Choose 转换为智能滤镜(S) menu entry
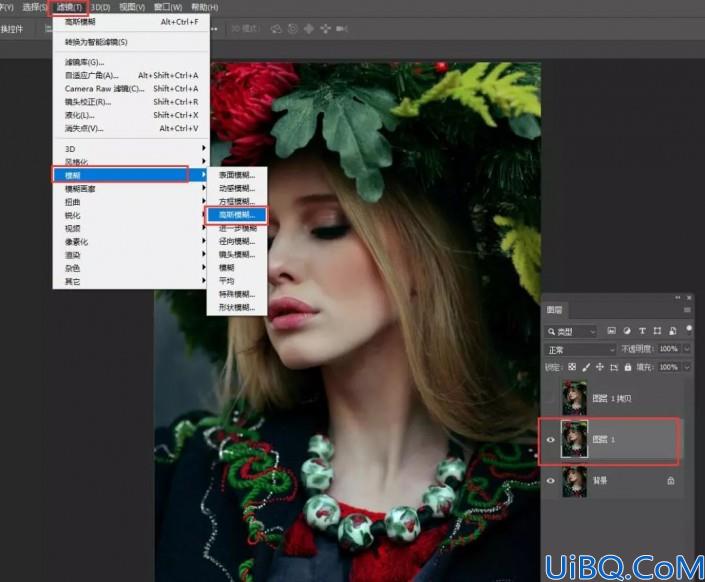Image resolution: width=705 pixels, height=582 pixels. pos(131,42)
